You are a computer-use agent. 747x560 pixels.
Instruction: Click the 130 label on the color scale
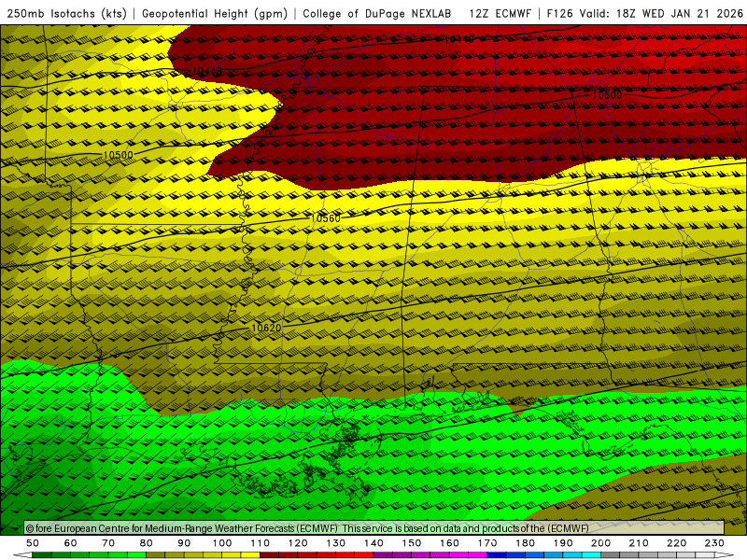click(336, 543)
